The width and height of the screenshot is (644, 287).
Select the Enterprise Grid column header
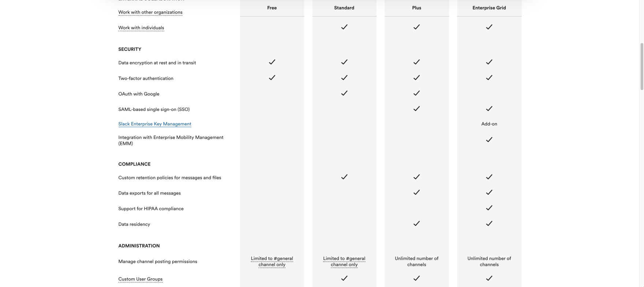point(489,8)
